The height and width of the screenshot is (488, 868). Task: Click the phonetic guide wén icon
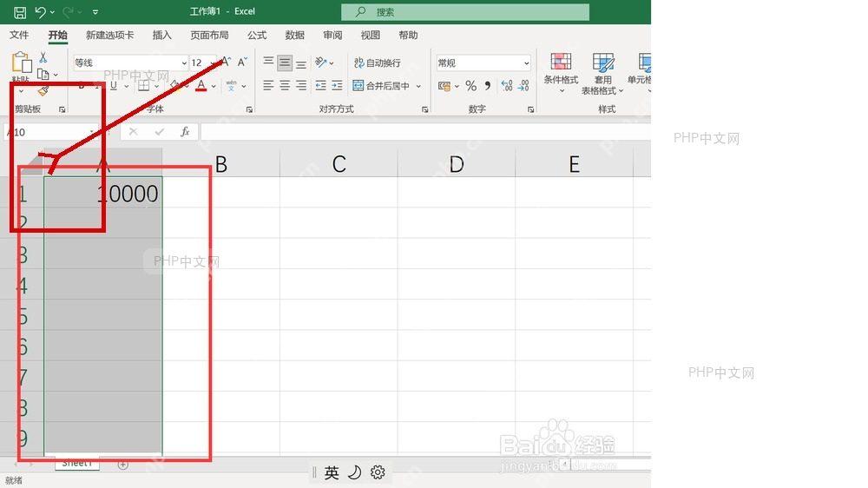pos(232,86)
